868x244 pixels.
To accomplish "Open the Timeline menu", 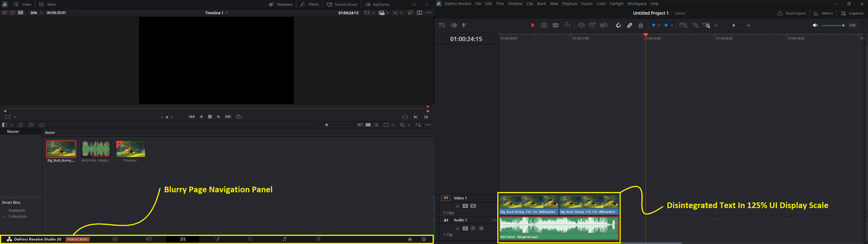I will (x=515, y=4).
